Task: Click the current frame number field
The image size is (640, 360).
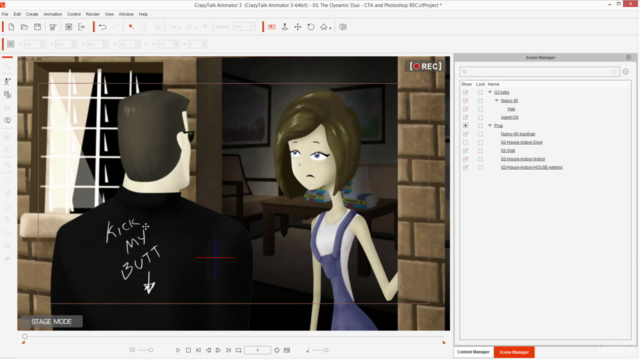Action: tap(257, 350)
